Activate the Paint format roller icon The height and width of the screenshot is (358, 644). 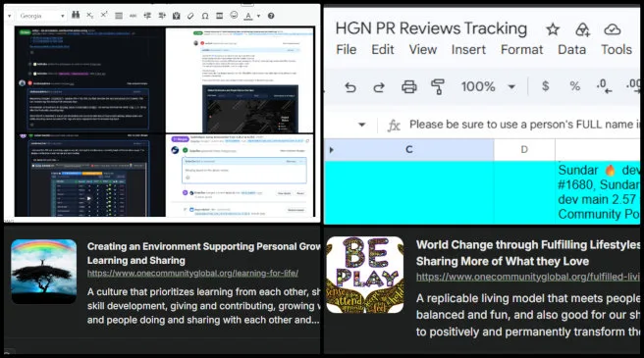click(x=438, y=87)
